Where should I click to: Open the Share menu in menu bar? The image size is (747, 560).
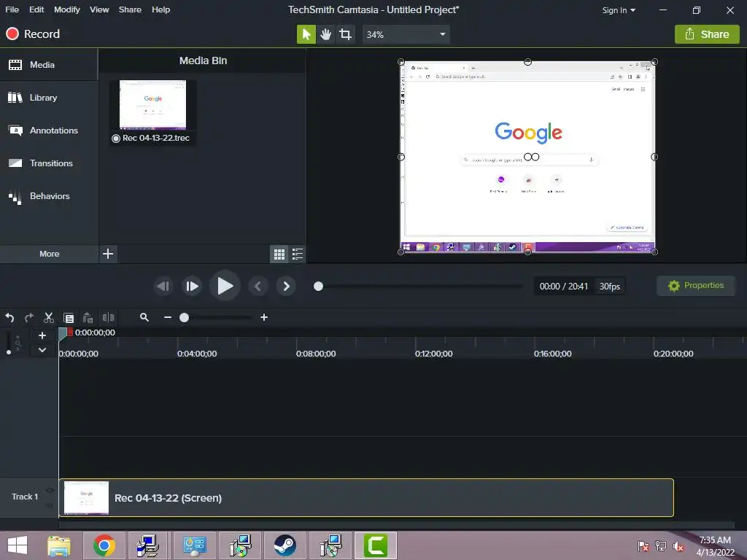(x=130, y=9)
